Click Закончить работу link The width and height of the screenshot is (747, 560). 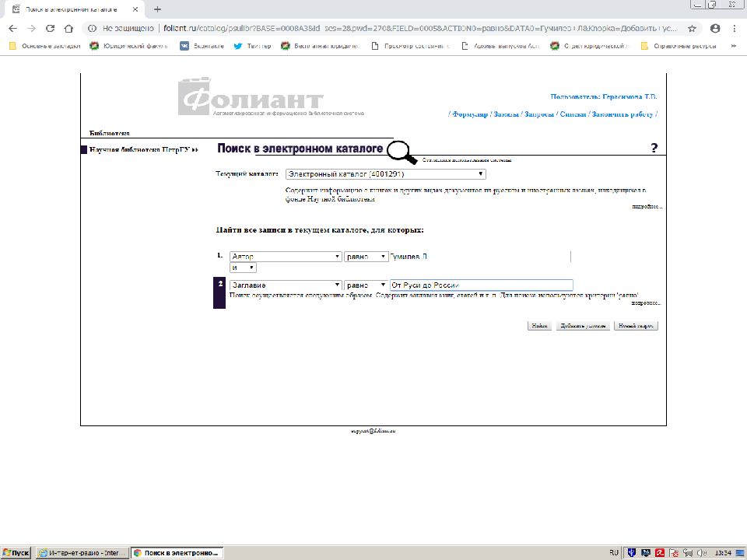point(622,114)
